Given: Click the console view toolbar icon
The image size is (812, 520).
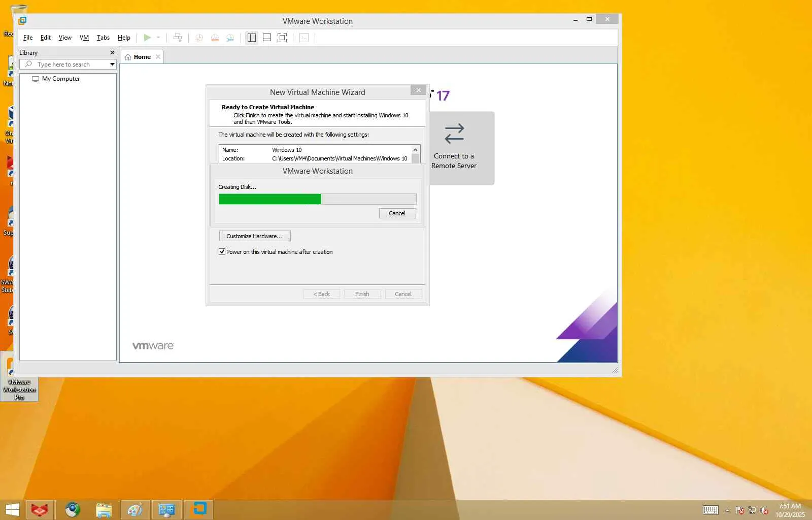Looking at the screenshot, I should (304, 38).
